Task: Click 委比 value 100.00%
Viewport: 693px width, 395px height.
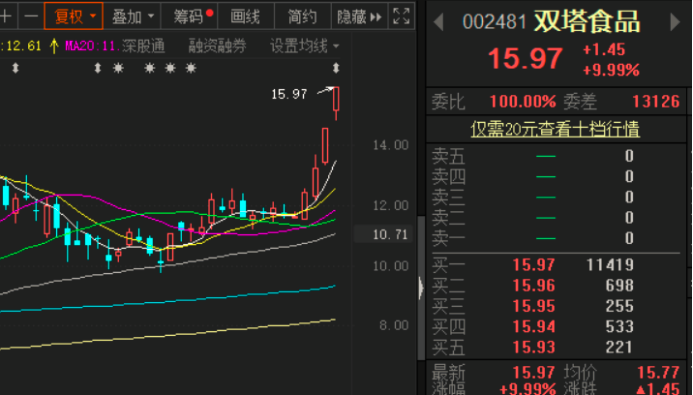Action: click(523, 101)
